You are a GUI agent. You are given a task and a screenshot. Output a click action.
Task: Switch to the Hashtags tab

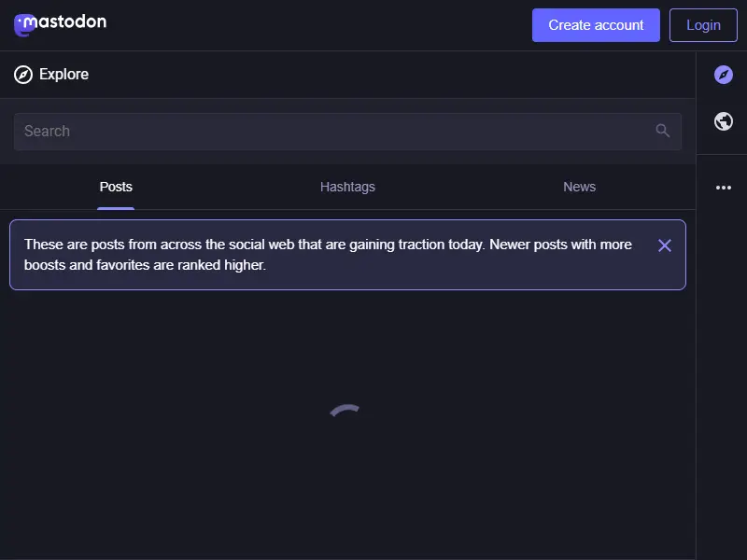[347, 188]
